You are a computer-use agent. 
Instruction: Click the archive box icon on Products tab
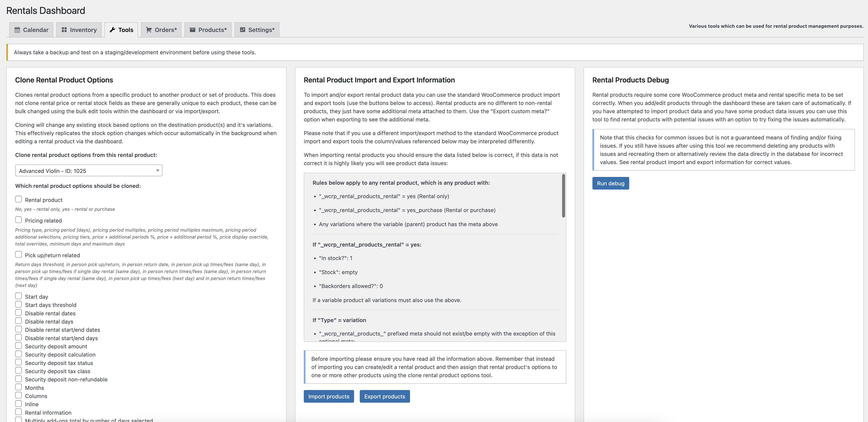tap(192, 30)
